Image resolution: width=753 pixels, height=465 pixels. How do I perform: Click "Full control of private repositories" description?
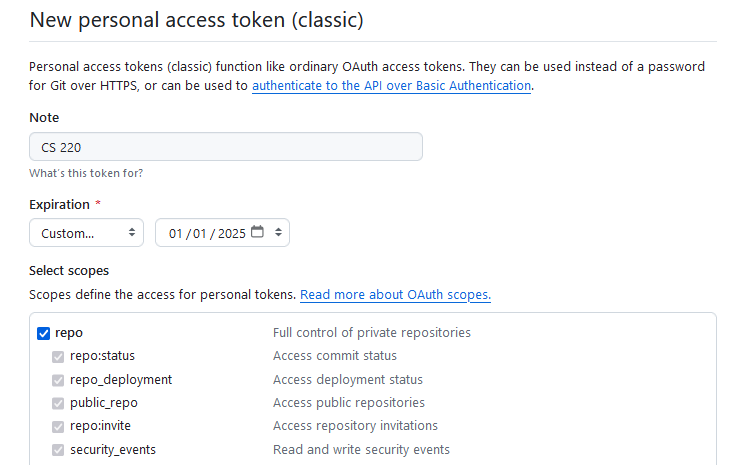(371, 333)
